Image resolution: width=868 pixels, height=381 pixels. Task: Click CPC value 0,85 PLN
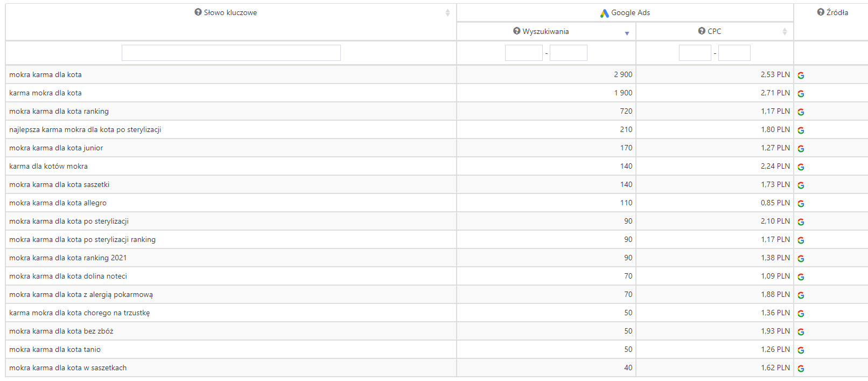tap(775, 203)
